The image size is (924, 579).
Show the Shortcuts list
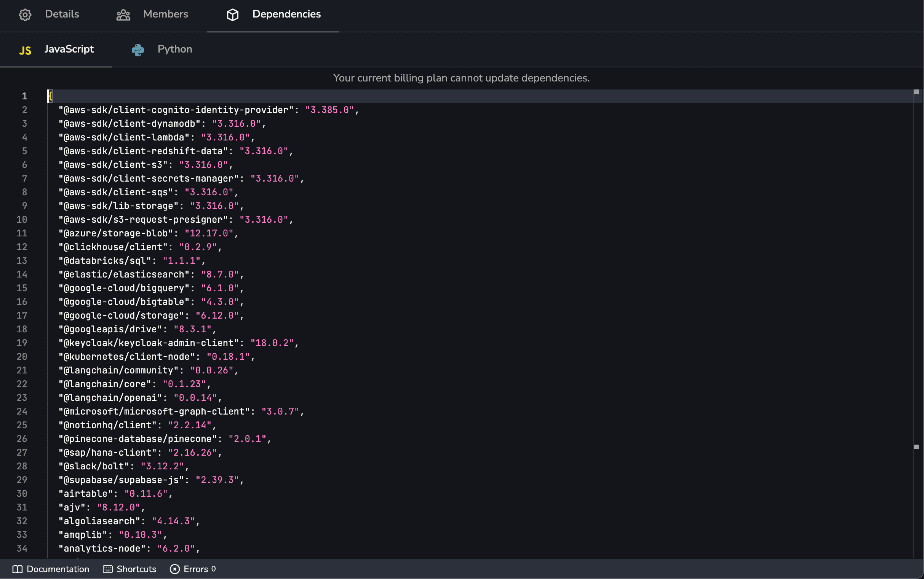[129, 569]
